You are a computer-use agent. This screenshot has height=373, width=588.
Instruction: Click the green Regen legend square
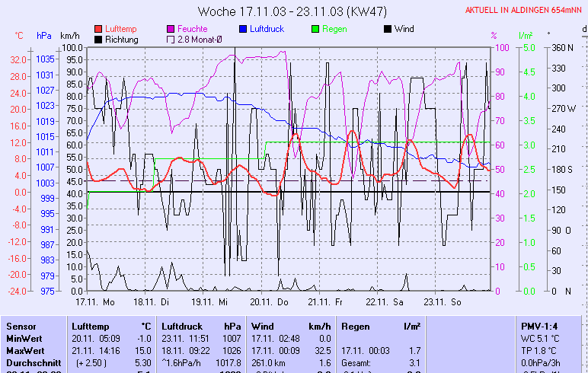tap(317, 29)
